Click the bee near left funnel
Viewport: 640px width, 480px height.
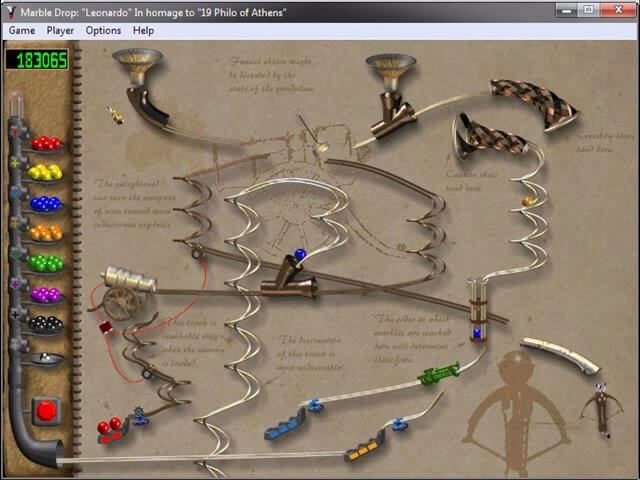tap(116, 116)
